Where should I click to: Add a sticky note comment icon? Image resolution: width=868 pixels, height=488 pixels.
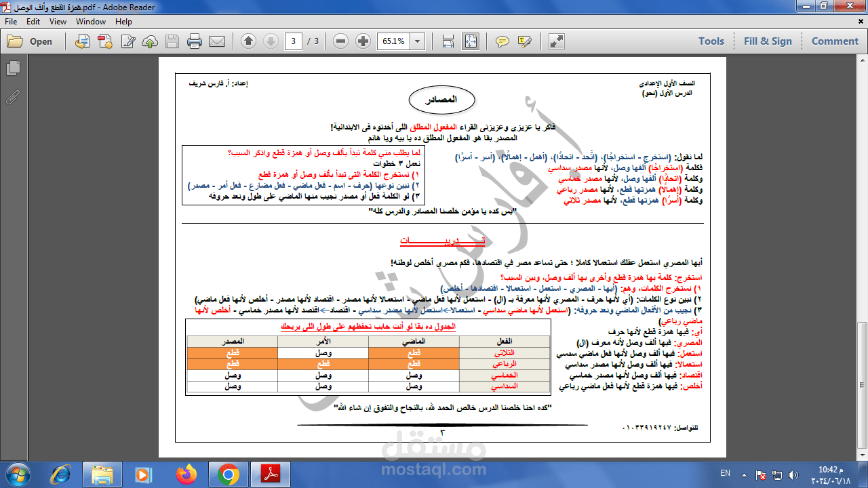[502, 41]
